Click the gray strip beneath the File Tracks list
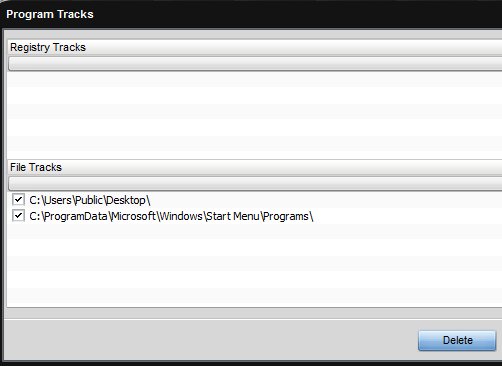This screenshot has width=502, height=366. (x=255, y=313)
